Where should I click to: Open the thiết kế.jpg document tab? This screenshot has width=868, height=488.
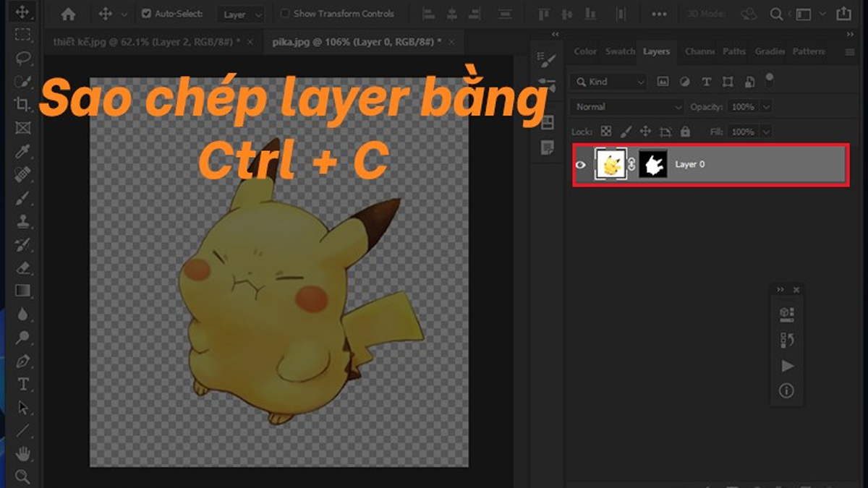click(x=145, y=43)
